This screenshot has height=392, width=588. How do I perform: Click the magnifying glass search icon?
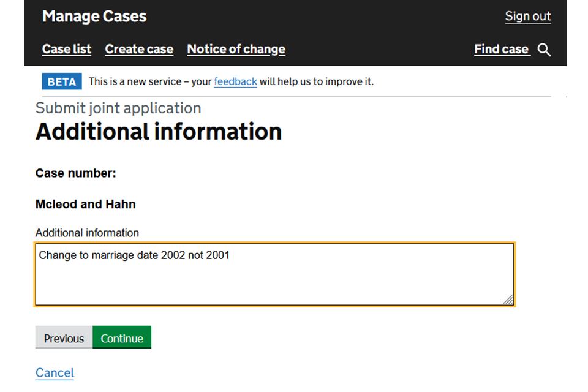point(544,50)
